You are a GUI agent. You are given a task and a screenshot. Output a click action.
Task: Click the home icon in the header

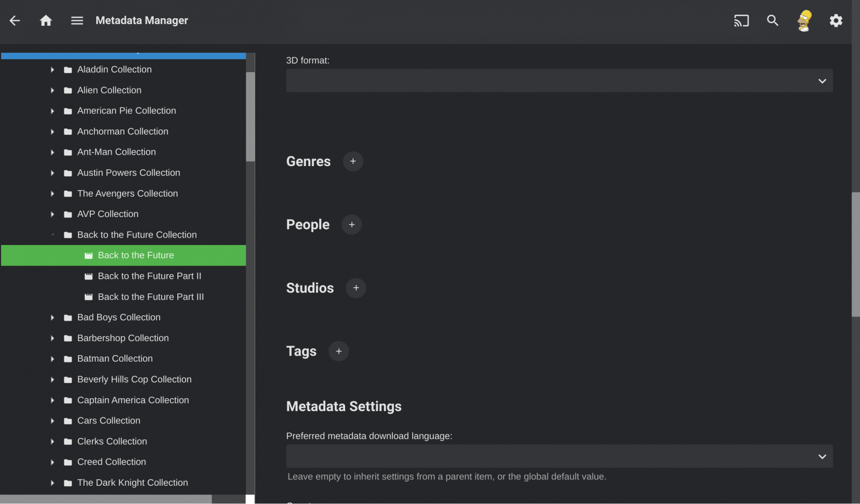point(46,20)
